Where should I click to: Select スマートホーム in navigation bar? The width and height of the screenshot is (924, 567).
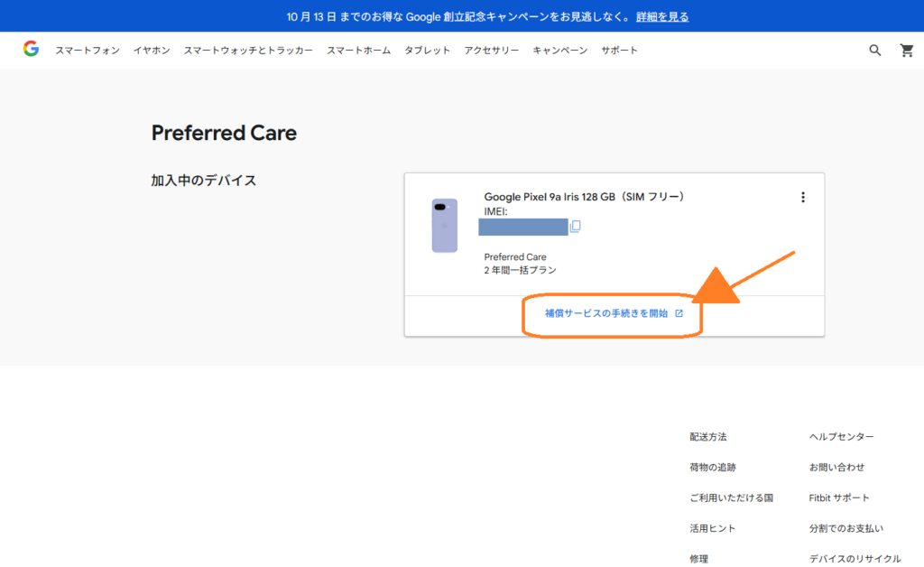tap(358, 51)
